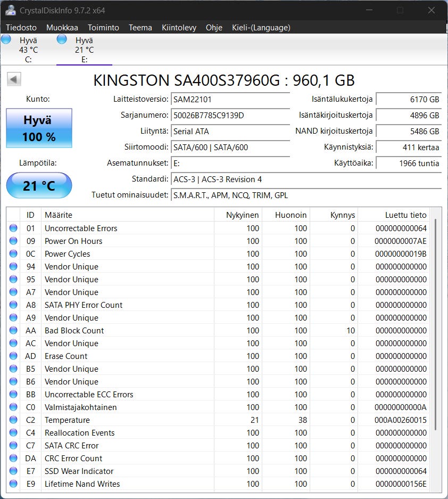Open the Teema menu
The width and height of the screenshot is (448, 499).
[x=140, y=28]
